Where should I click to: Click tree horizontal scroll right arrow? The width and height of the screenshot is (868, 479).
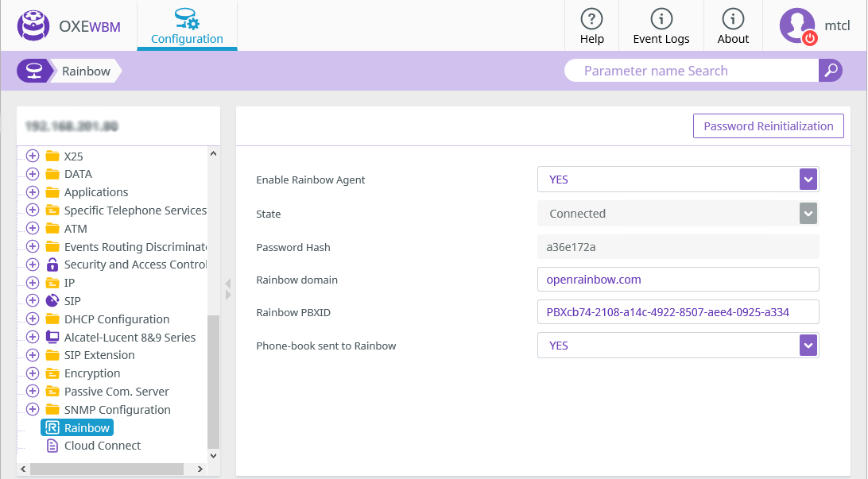click(x=200, y=469)
